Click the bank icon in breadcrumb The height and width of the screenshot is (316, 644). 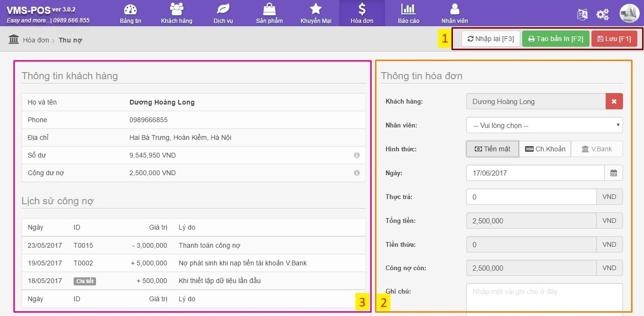pos(14,40)
